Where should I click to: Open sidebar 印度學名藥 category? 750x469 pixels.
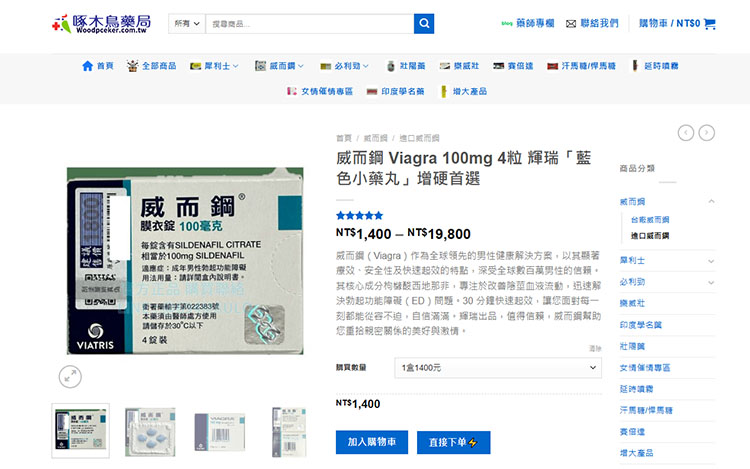tap(640, 325)
